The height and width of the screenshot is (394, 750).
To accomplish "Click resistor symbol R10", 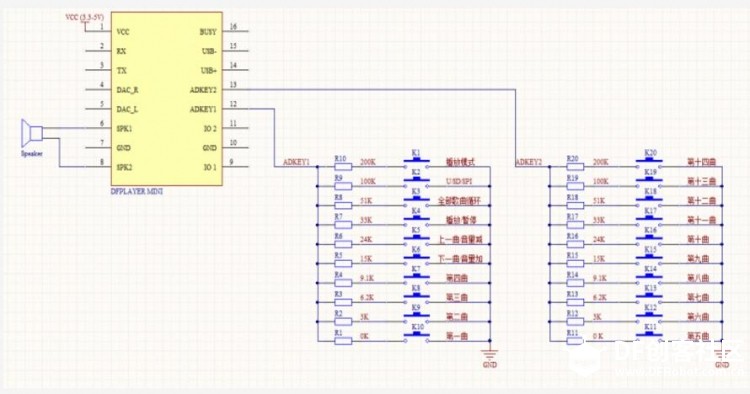I will click(343, 166).
